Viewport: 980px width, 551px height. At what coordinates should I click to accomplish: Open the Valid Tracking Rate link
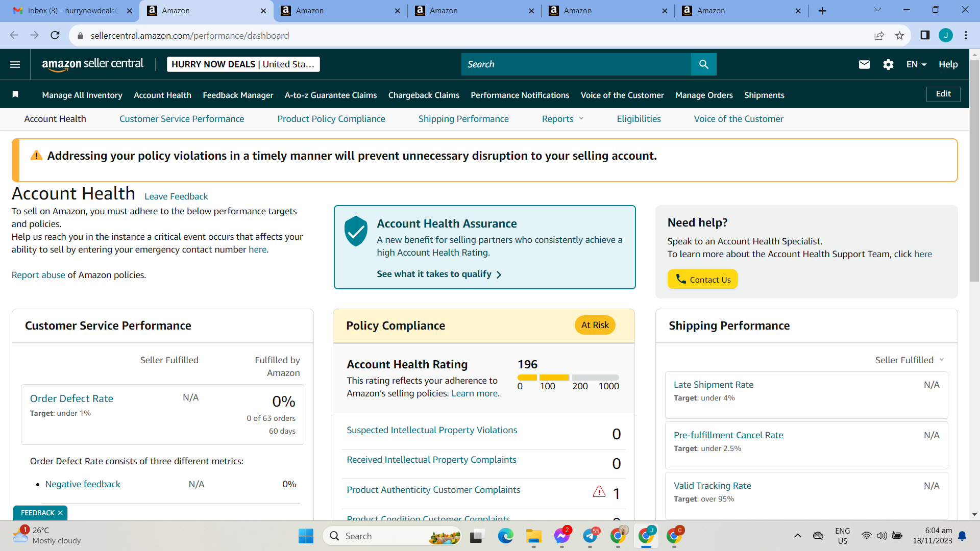712,486
